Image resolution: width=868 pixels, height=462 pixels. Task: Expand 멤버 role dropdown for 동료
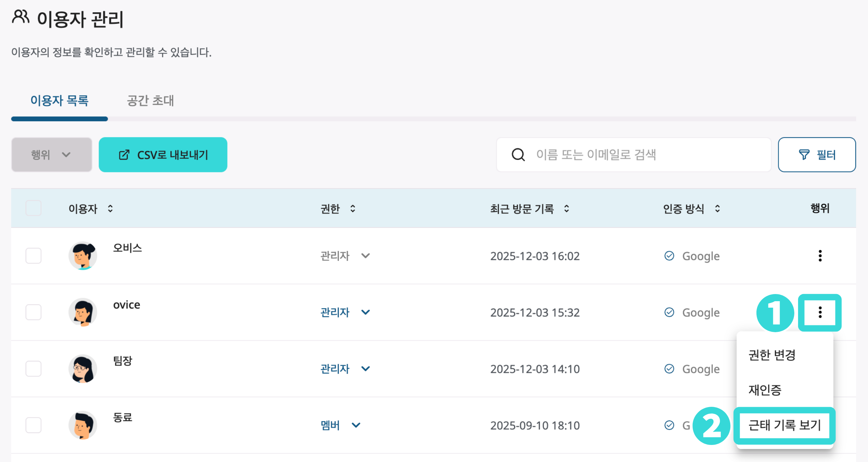(x=356, y=425)
